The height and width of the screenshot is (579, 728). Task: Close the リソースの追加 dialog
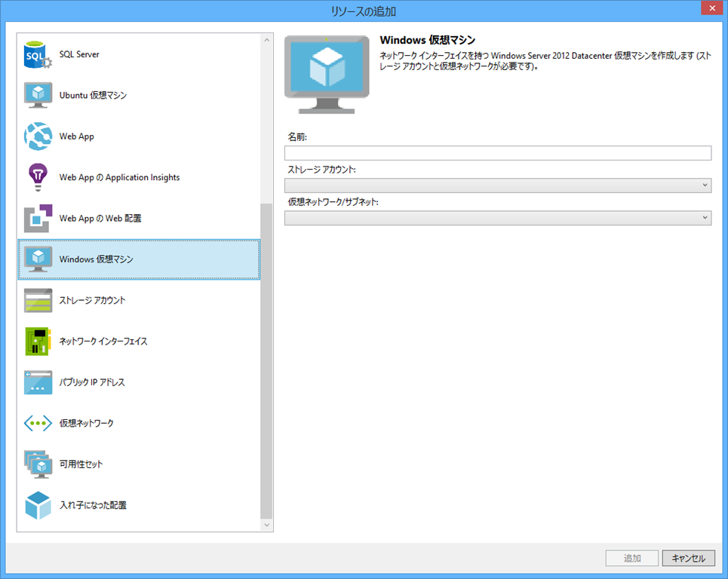[x=712, y=8]
